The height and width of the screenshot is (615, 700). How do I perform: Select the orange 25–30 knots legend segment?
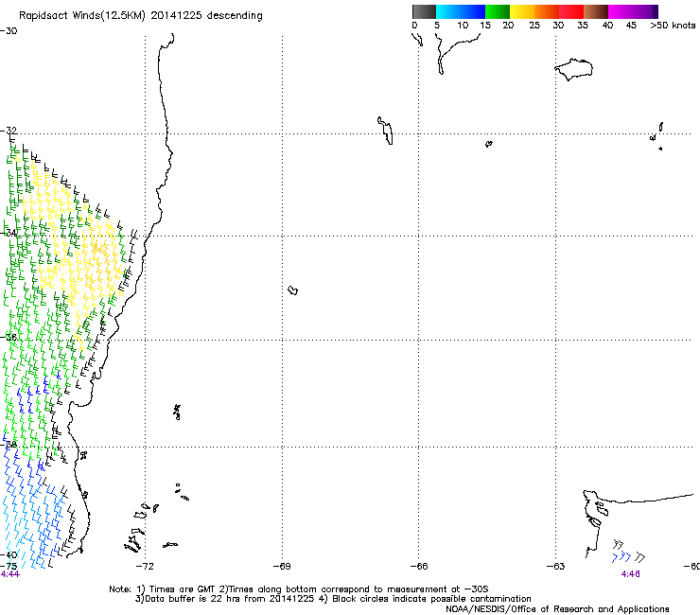coord(547,11)
